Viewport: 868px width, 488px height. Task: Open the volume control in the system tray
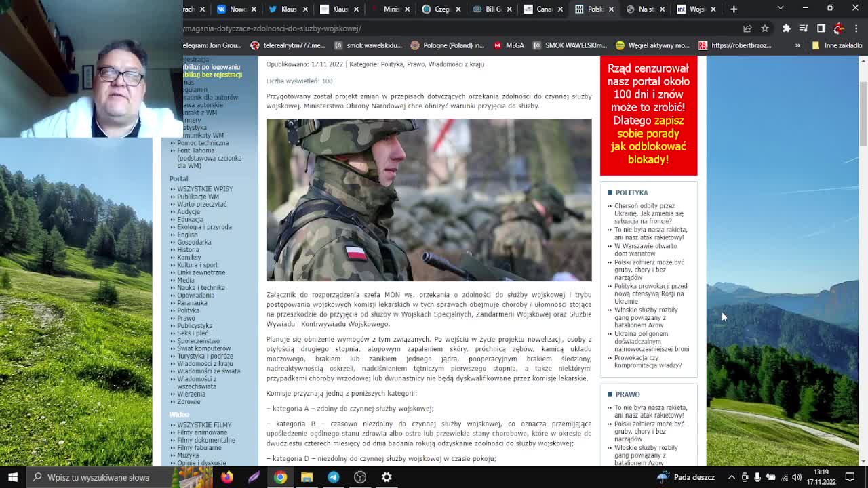pyautogui.click(x=796, y=477)
